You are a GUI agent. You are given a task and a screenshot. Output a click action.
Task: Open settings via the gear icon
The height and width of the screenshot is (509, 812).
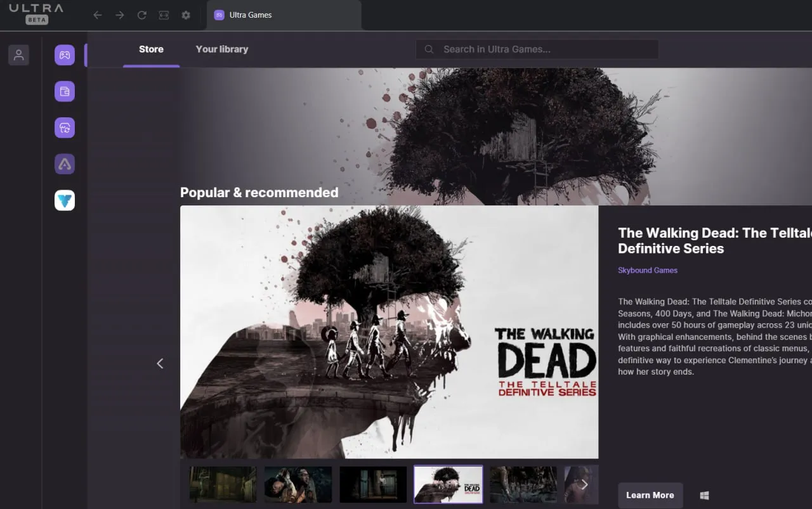pos(186,15)
